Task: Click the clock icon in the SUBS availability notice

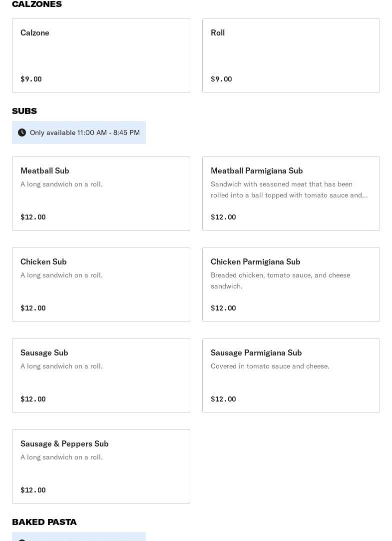Action: 22,132
